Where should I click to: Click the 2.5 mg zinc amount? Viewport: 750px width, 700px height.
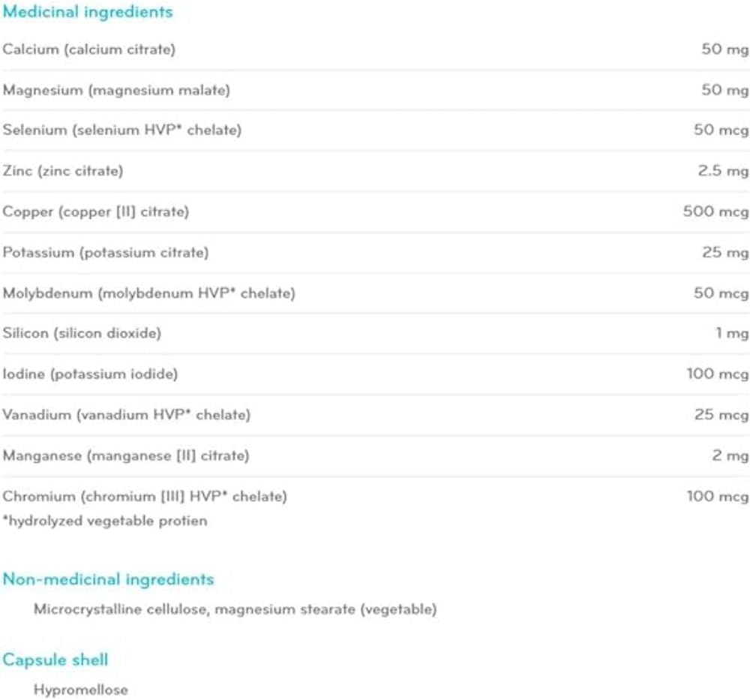[723, 171]
